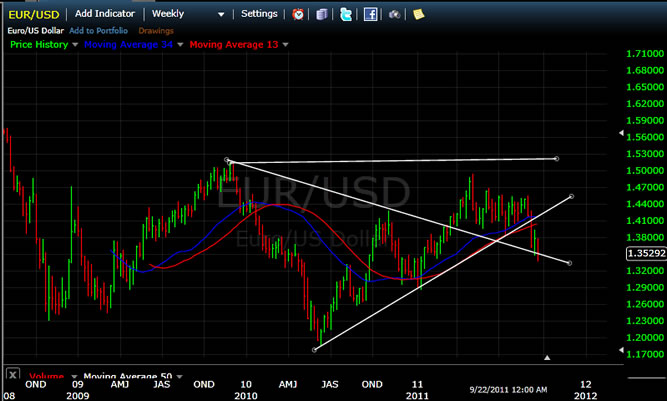Click the camera snapshot icon
Screen dimensions: 667x401
tap(394, 14)
